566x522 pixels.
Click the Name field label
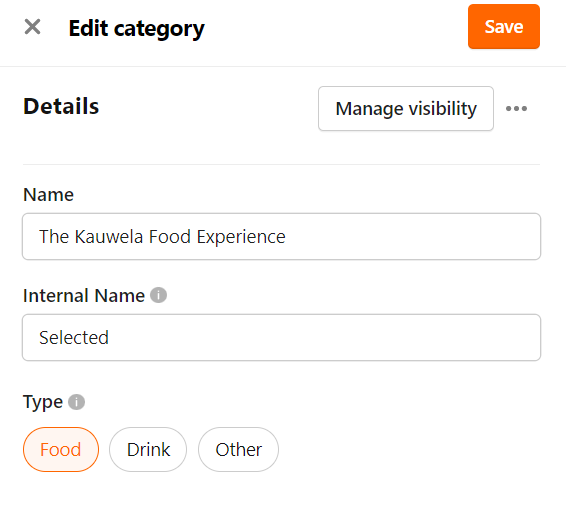click(48, 195)
